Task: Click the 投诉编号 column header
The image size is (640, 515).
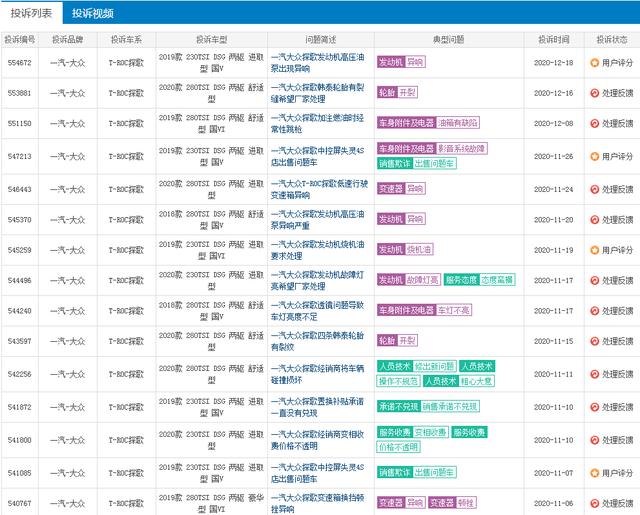Action: coord(20,40)
